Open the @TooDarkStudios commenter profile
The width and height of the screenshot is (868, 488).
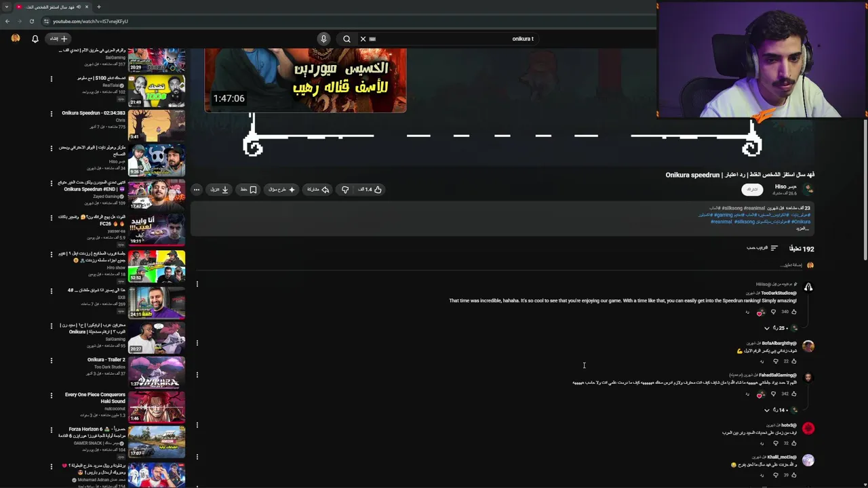pyautogui.click(x=778, y=293)
